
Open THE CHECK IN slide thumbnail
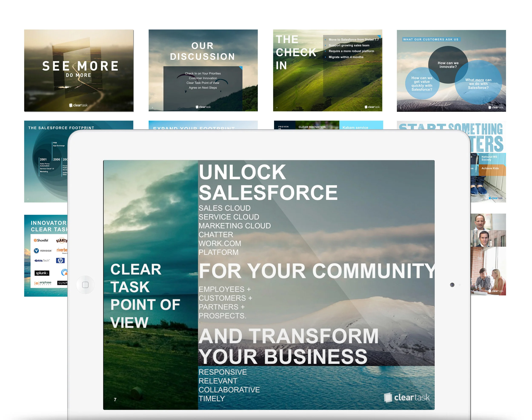(x=327, y=70)
